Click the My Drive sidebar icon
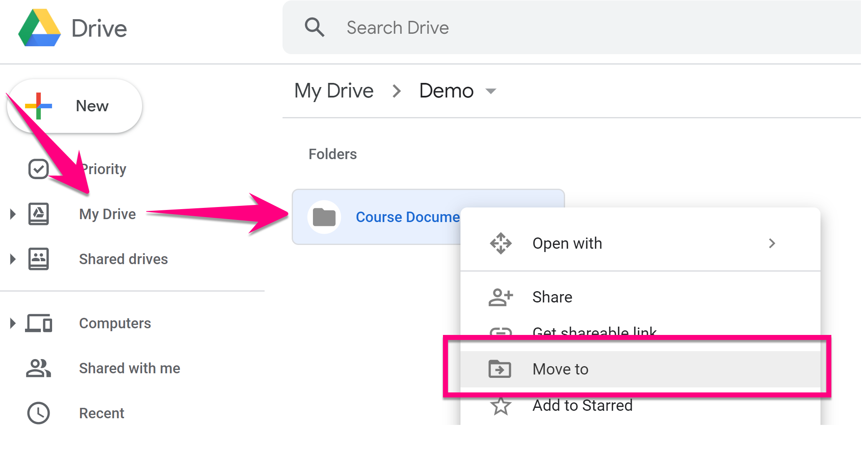Viewport: 868px width, 467px height. 38,214
